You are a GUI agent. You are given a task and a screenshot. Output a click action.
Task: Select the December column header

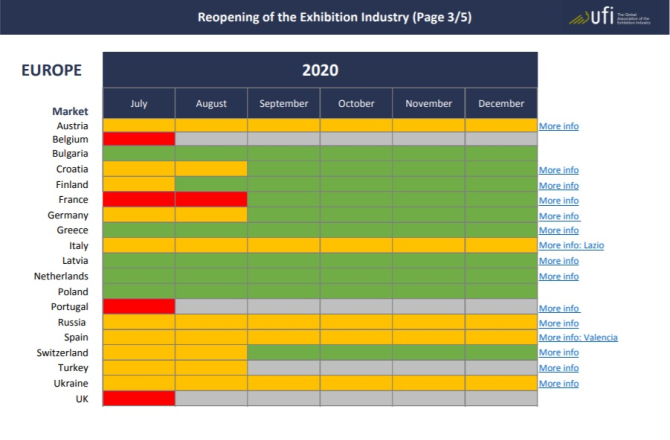tap(501, 103)
